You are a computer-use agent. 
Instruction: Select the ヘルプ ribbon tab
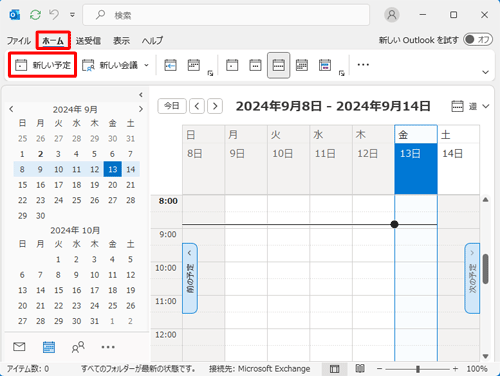(x=152, y=41)
